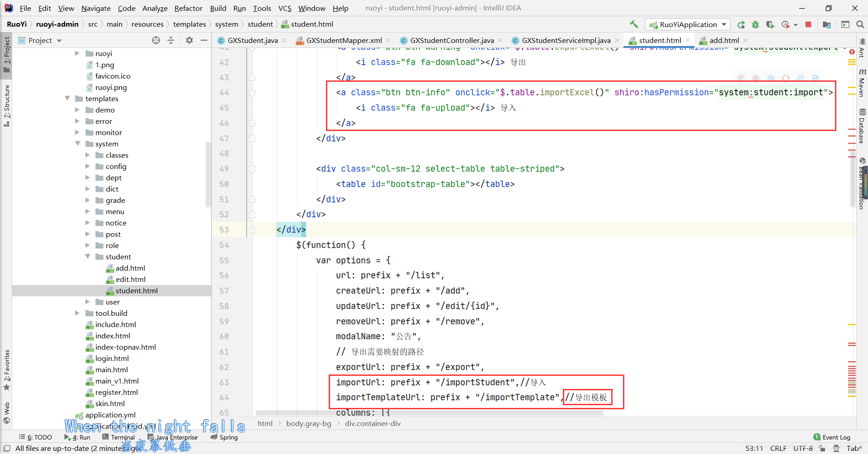Click the Build project hammer icon

point(634,24)
